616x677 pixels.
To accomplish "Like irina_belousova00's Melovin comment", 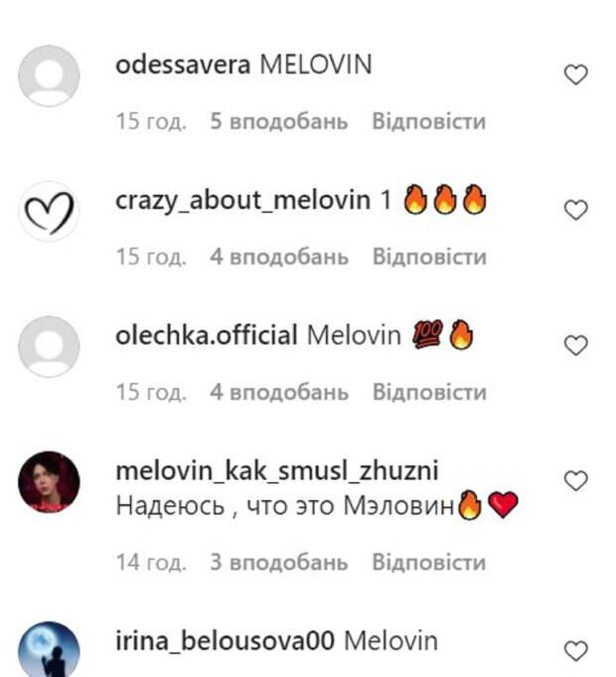I will [x=576, y=651].
